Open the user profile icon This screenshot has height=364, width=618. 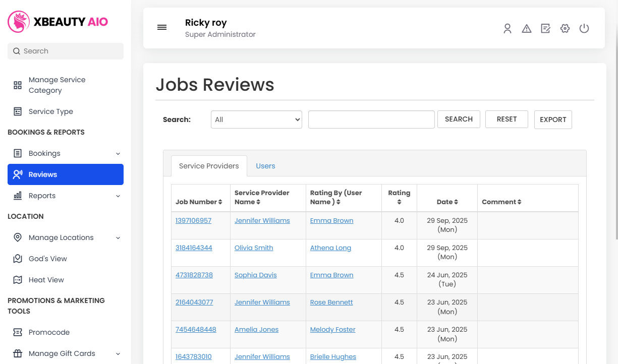click(x=507, y=29)
